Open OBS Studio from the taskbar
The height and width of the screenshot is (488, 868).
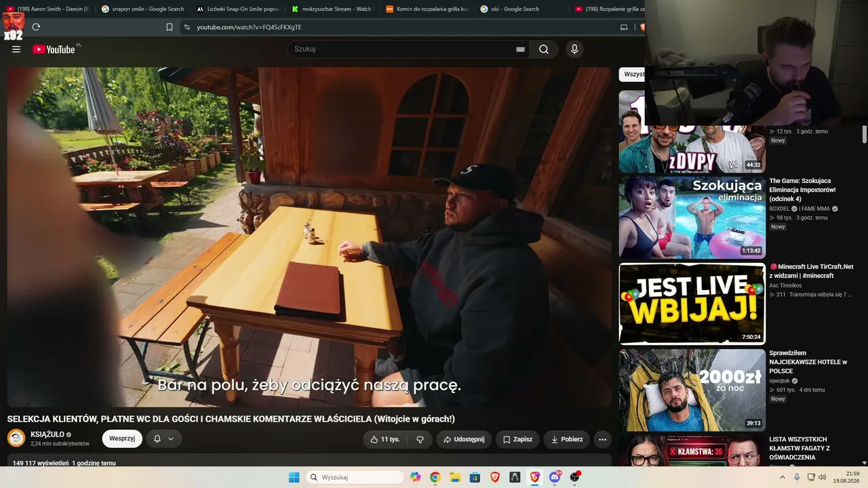click(x=575, y=477)
